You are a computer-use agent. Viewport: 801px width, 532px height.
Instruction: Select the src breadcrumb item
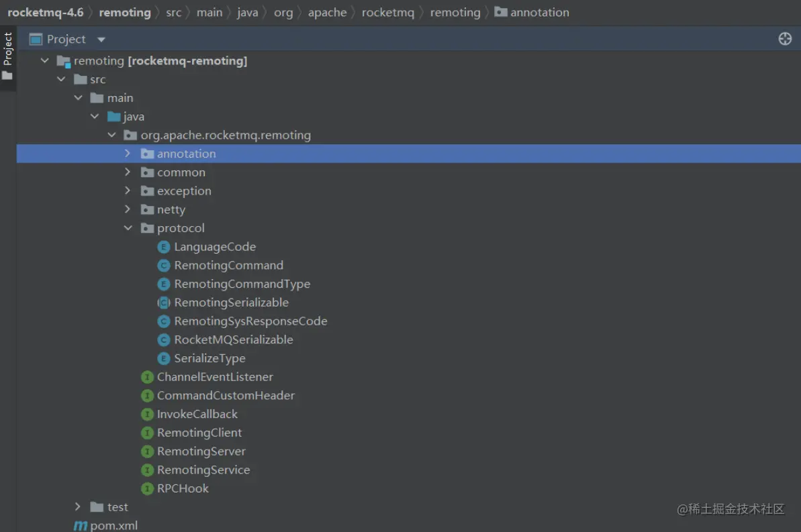[174, 12]
